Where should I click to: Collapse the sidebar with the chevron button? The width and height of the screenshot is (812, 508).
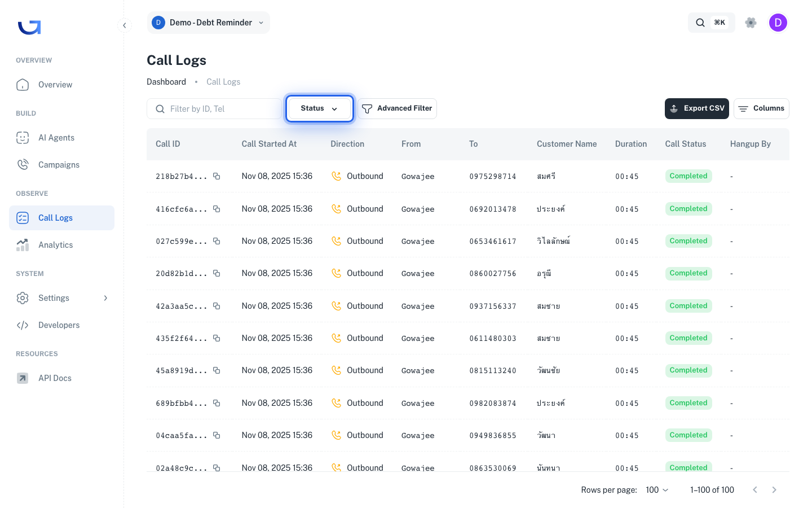[125, 25]
